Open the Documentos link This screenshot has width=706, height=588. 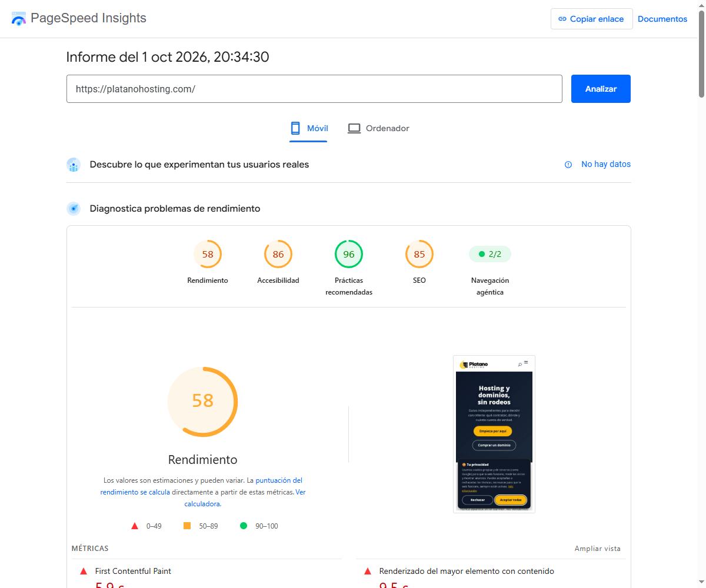[x=662, y=19]
